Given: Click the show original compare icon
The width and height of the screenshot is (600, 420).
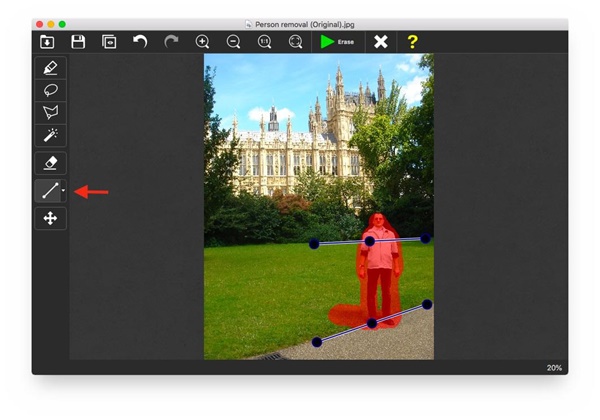Looking at the screenshot, I should 109,42.
